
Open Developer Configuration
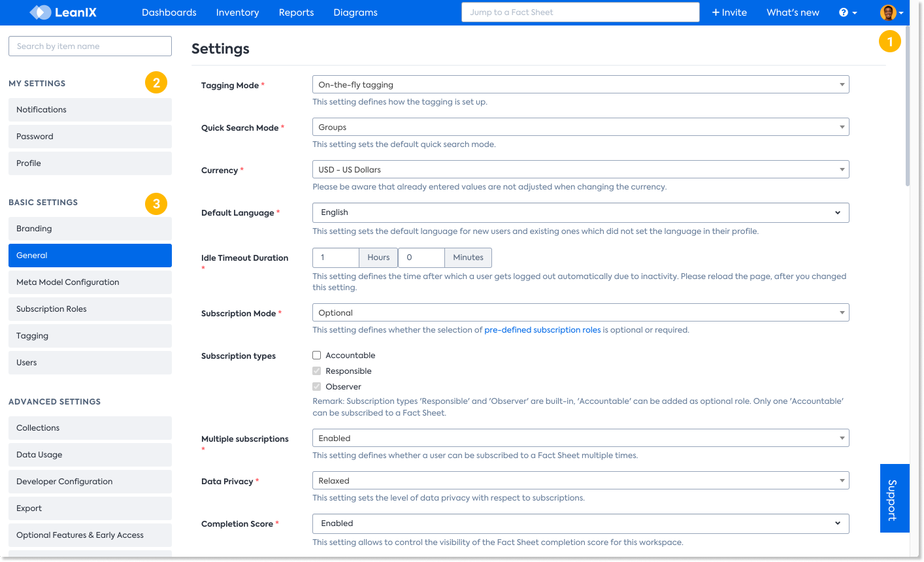click(x=90, y=482)
